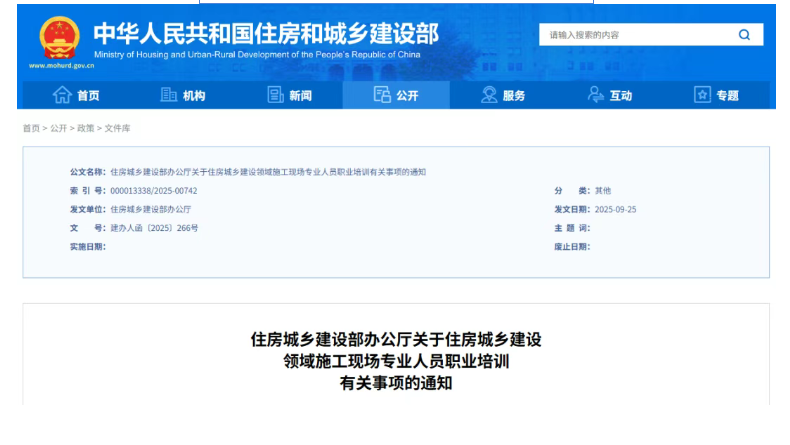The width and height of the screenshot is (790, 445).
Task: Click the newspaper icon beside 新闻
Action: [276, 95]
